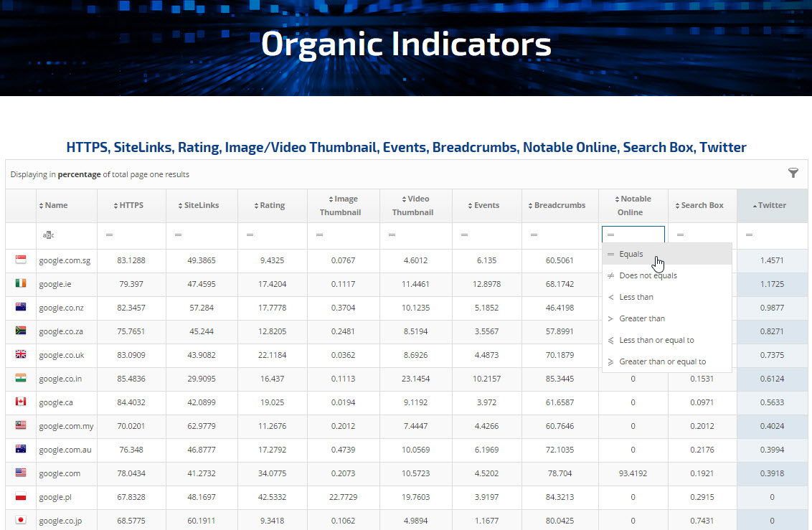Select 'Equals' from the filter menu

pos(631,254)
